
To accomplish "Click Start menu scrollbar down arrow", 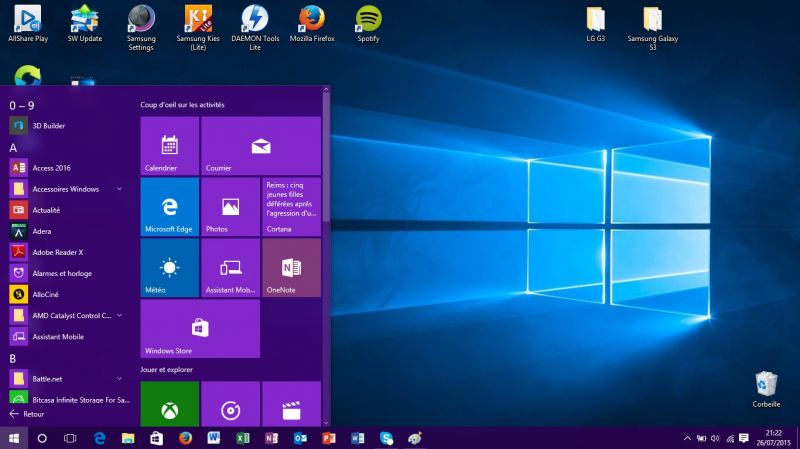I will click(x=326, y=423).
